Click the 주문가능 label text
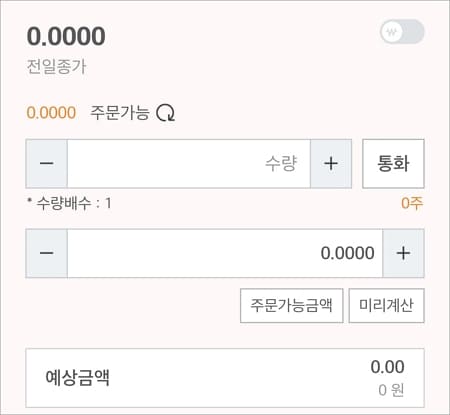Screen dimensions: 450x415 point(120,113)
